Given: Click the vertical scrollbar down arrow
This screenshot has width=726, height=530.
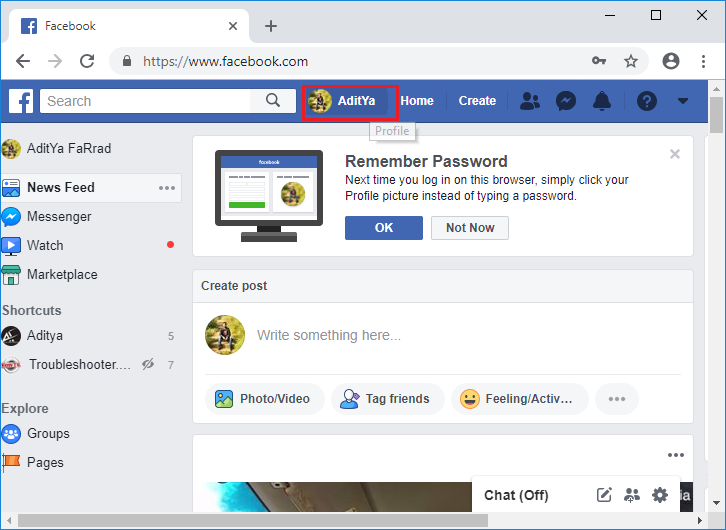Looking at the screenshot, I should click(x=716, y=503).
